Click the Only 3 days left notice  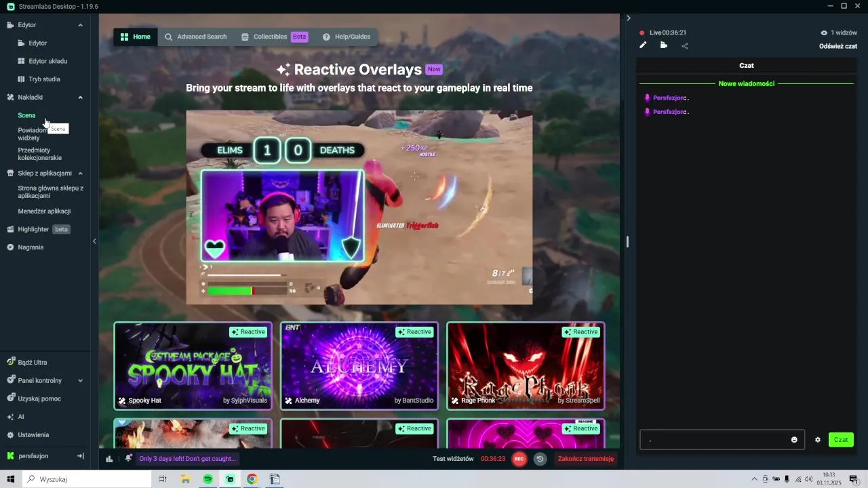(188, 459)
